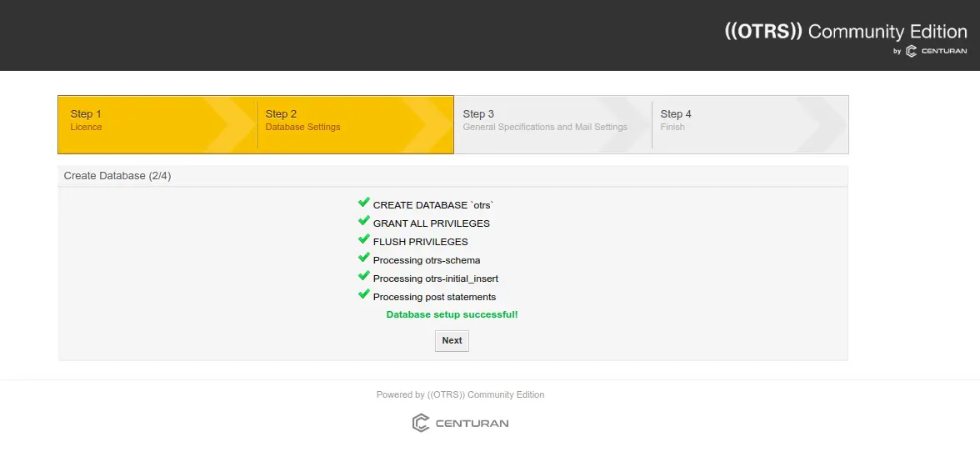Click green checkmark next to GRANT ALL PRIVILEGES
The height and width of the screenshot is (472, 980).
[x=363, y=221]
